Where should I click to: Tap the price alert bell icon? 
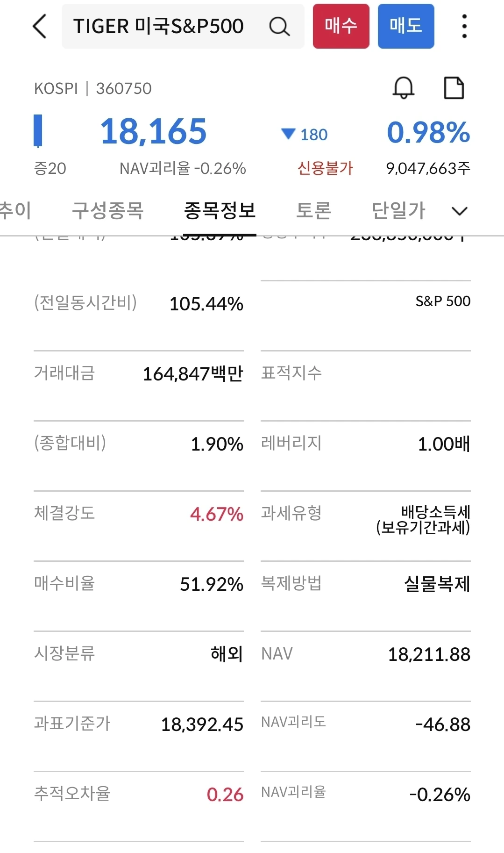[x=403, y=88]
